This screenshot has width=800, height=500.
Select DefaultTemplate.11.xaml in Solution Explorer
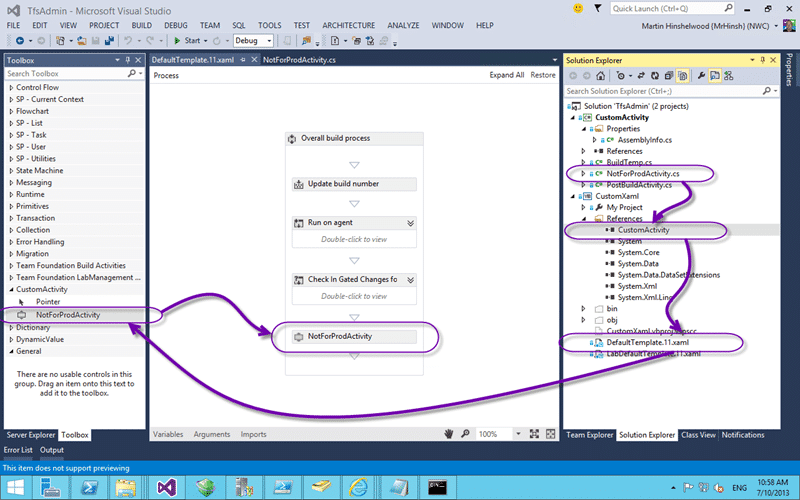(647, 342)
